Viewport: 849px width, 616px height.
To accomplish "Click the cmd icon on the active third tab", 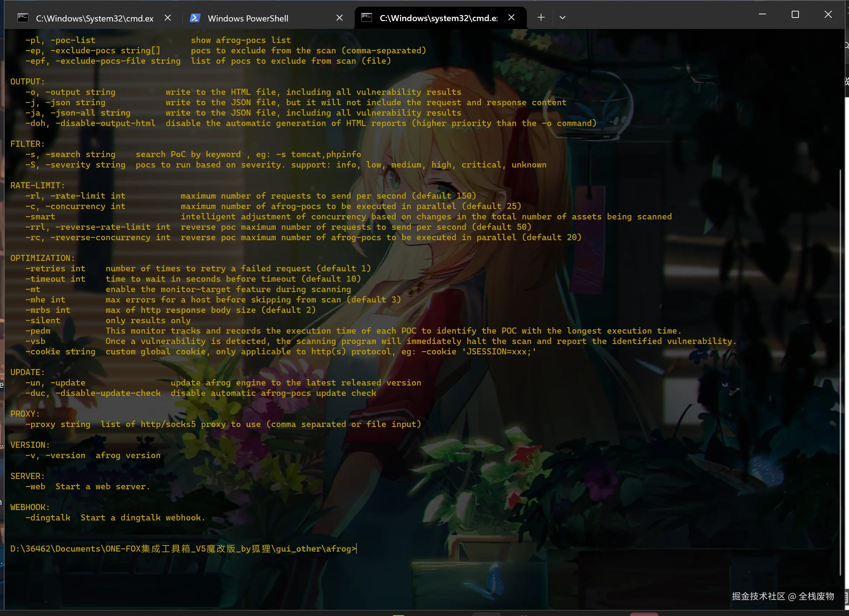I will pyautogui.click(x=366, y=18).
